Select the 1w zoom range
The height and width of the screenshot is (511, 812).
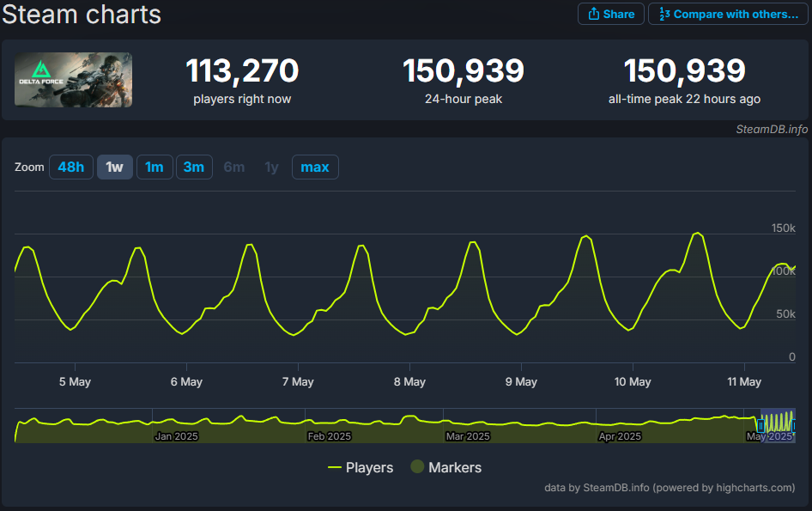[114, 167]
